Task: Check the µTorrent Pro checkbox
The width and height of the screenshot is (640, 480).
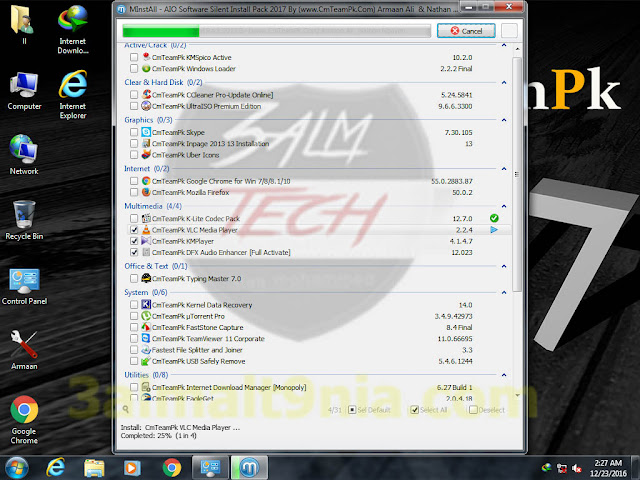Action: point(134,316)
